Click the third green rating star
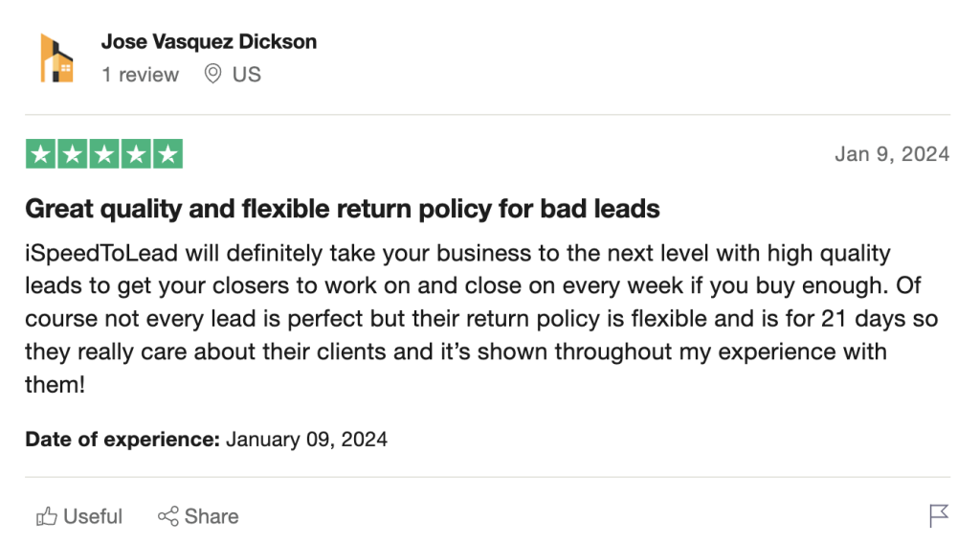Screen dimensions: 980x544 (x=103, y=154)
